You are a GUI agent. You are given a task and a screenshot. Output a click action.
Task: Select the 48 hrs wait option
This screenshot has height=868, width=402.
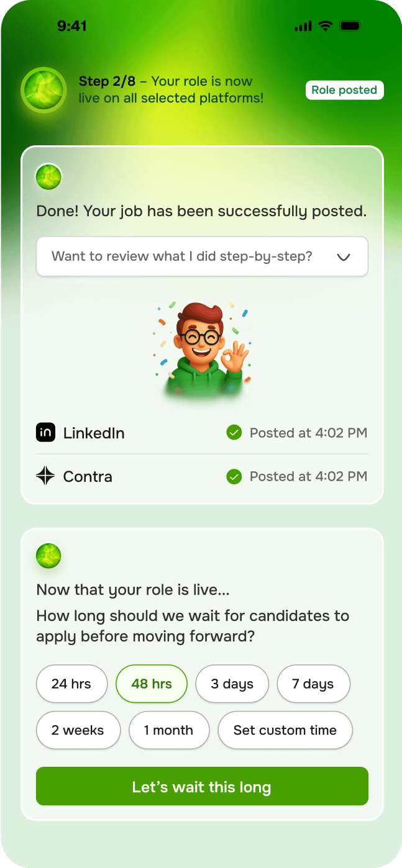(x=151, y=684)
